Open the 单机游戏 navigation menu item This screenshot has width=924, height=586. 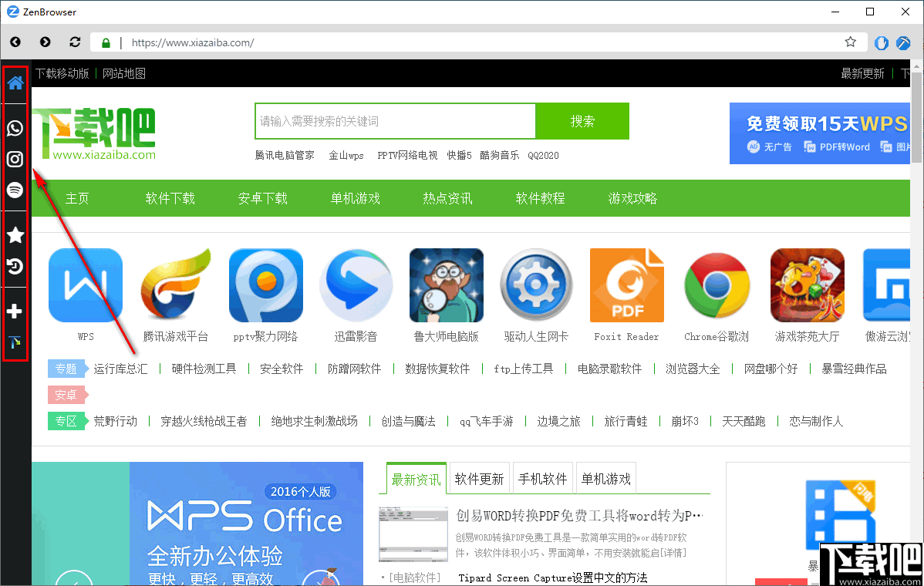(x=355, y=198)
